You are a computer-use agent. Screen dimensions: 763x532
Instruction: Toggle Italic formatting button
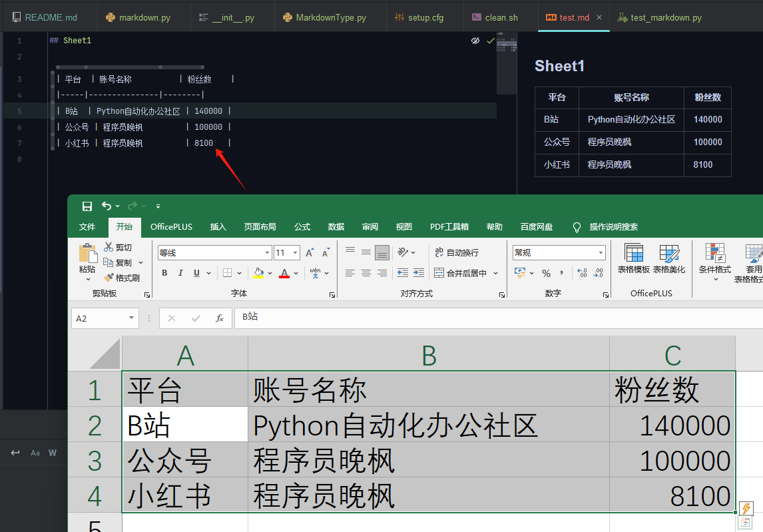pos(180,273)
